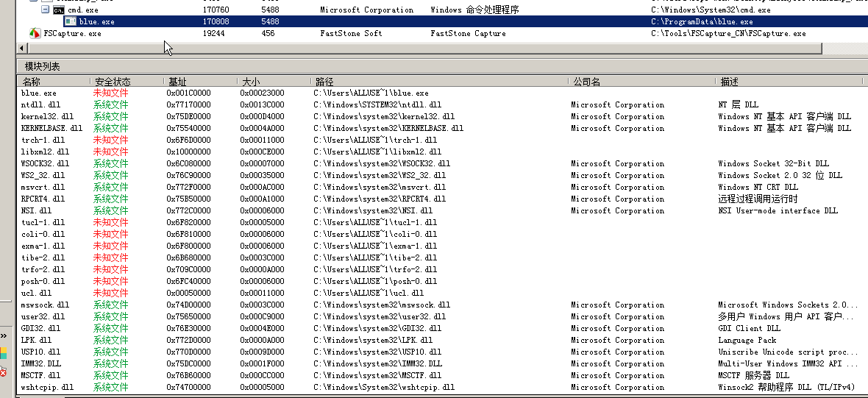Image resolution: width=868 pixels, height=398 pixels.
Task: Select the user32.dll module row
Action: coord(442,316)
